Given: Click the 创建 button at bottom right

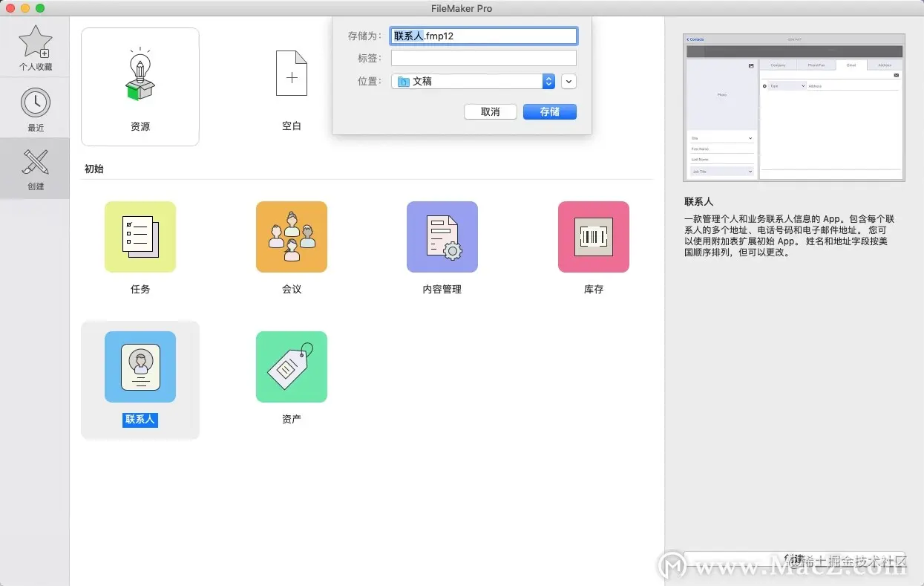Looking at the screenshot, I should (x=794, y=559).
